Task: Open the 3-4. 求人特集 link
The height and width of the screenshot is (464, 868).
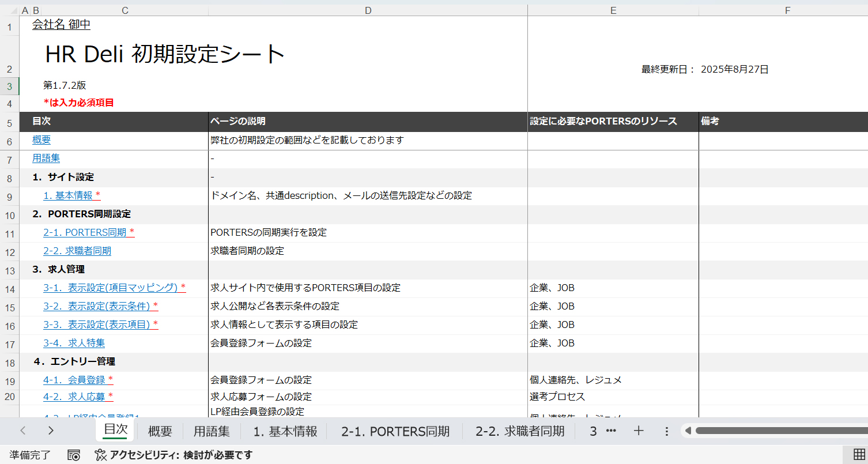Action: (x=74, y=343)
